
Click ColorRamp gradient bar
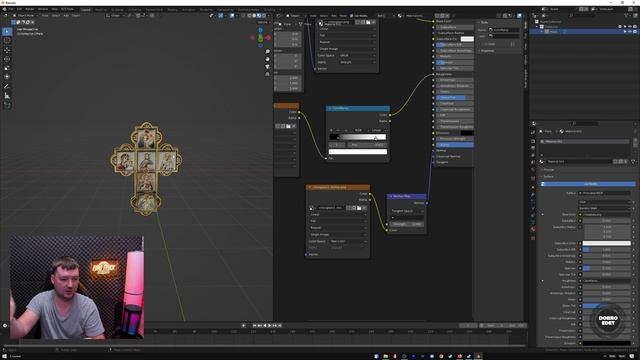pyautogui.click(x=358, y=137)
